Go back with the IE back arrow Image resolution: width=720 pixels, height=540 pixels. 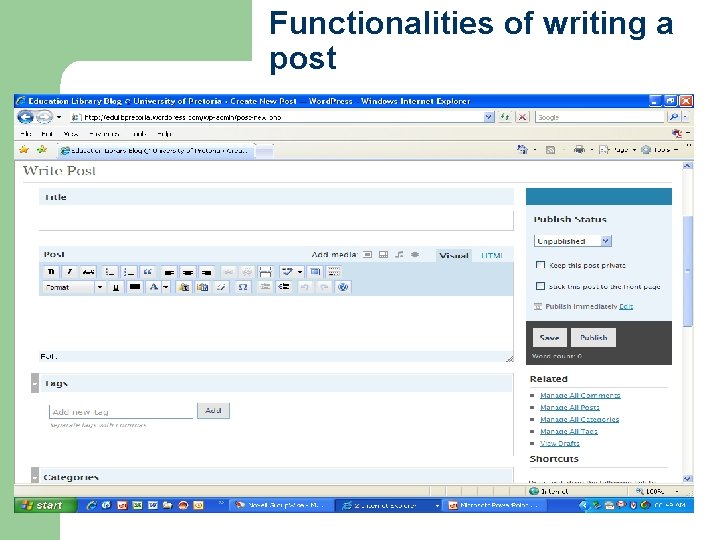pyautogui.click(x=26, y=117)
